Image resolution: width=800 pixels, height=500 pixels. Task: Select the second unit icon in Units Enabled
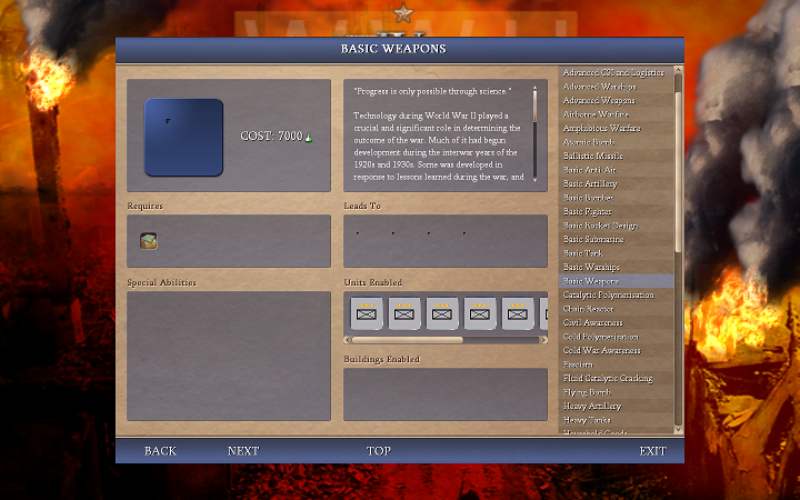[x=404, y=313]
